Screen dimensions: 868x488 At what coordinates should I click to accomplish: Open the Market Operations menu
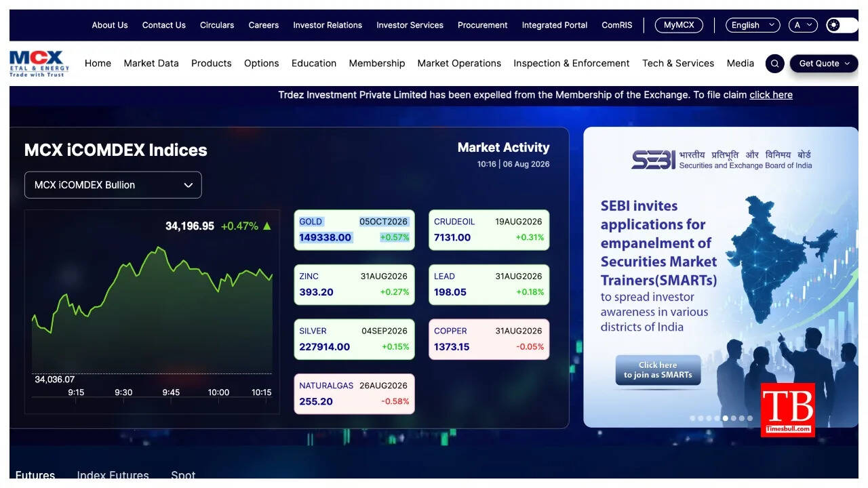coord(459,63)
